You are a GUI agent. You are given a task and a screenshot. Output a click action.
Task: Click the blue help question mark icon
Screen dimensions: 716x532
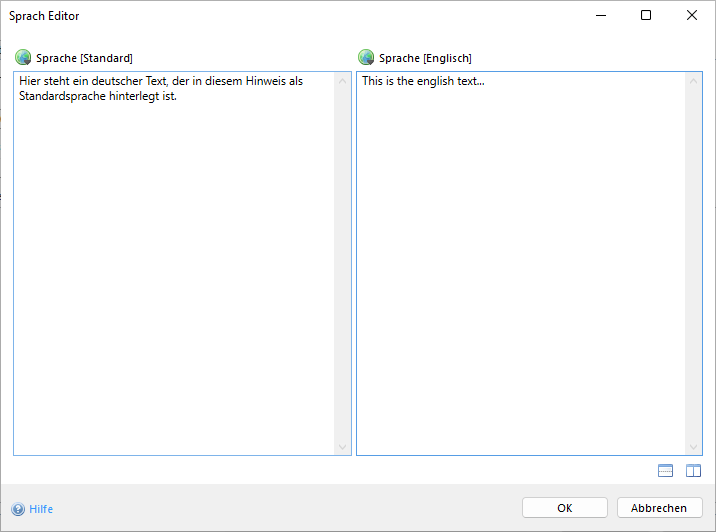pos(18,509)
